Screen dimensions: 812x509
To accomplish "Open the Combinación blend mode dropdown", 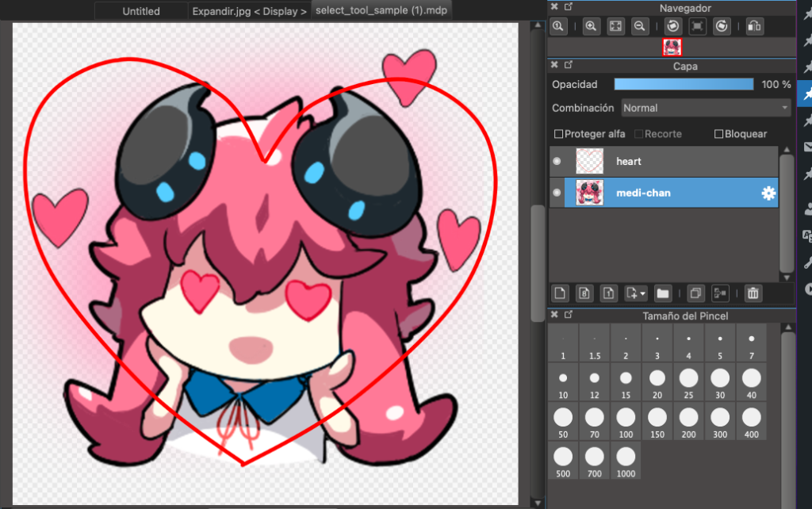I will pyautogui.click(x=704, y=108).
